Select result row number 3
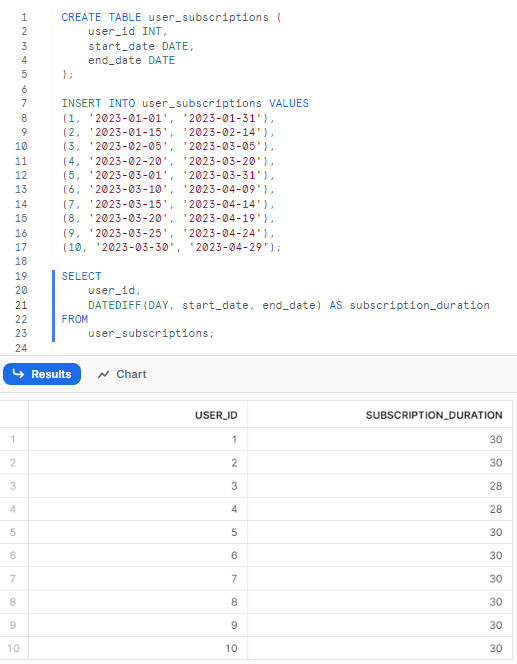The image size is (517, 664). (13, 486)
